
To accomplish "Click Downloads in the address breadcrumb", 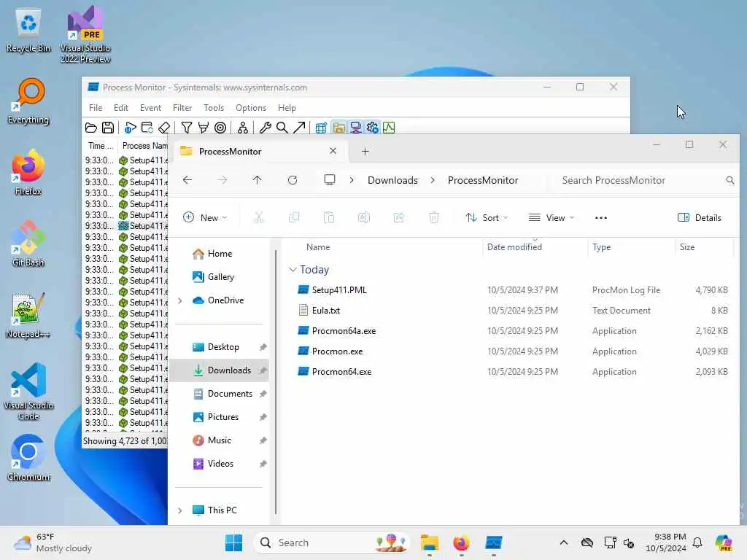I will [x=392, y=180].
